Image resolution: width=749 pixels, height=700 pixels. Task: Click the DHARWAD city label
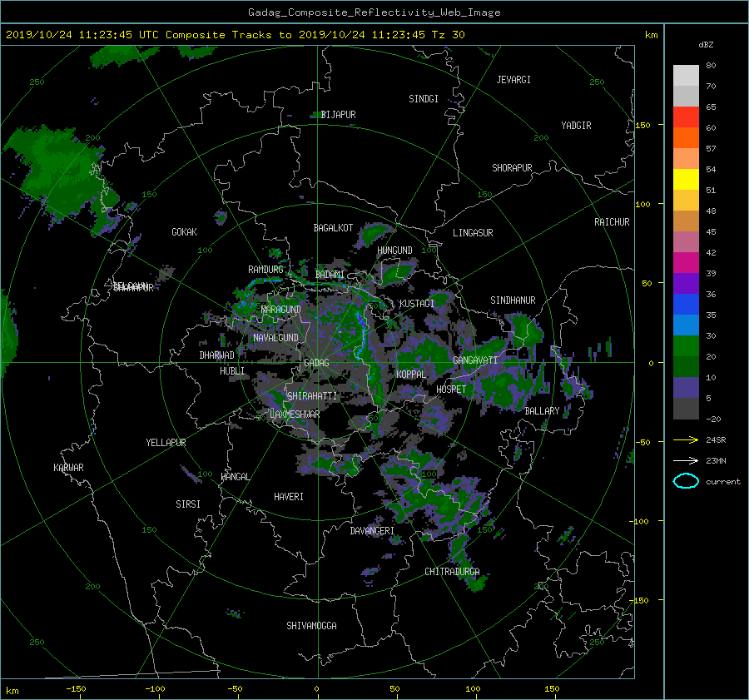click(217, 355)
